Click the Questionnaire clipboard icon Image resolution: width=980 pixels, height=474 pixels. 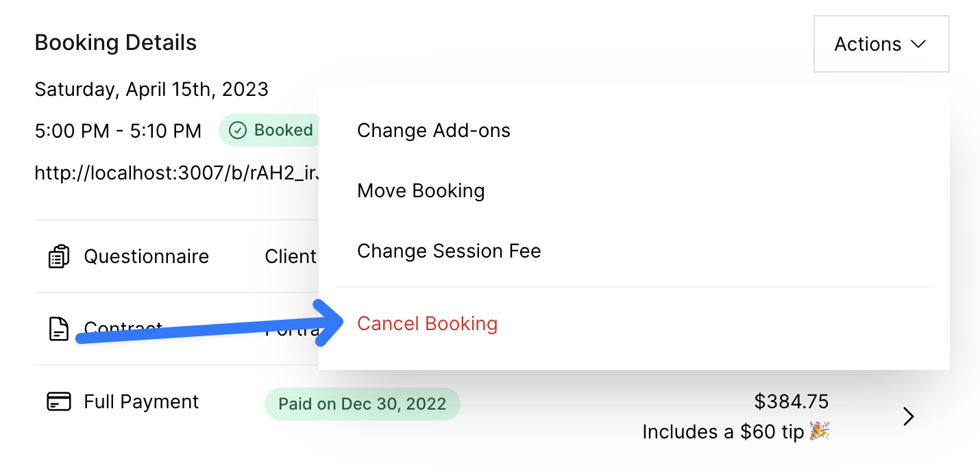pyautogui.click(x=59, y=256)
